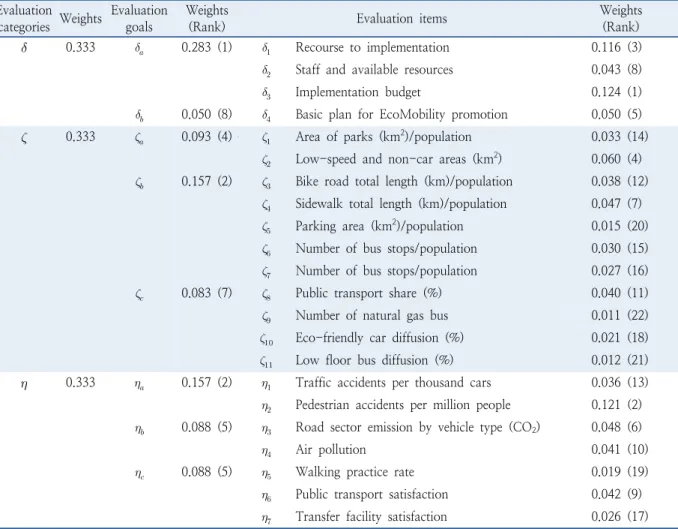Screen dimensions: 678x529
Task: Select weight value '0.027 (16)'
Action: coord(620,271)
